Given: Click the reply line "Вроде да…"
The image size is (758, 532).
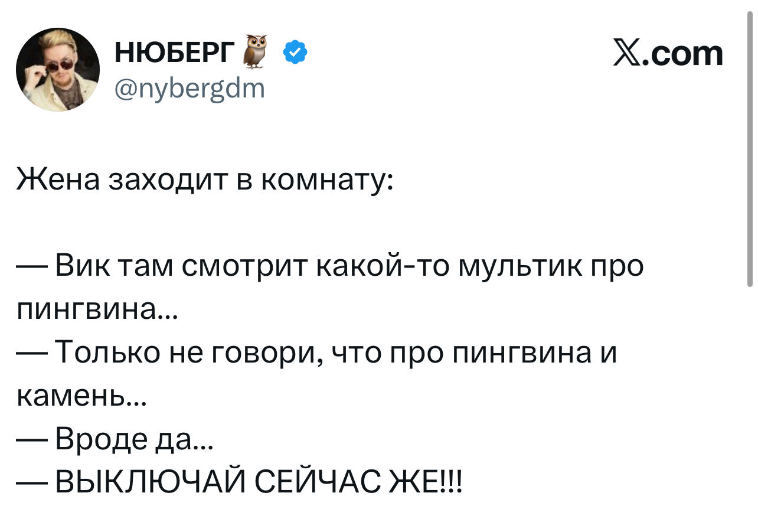Looking at the screenshot, I should 130,439.
